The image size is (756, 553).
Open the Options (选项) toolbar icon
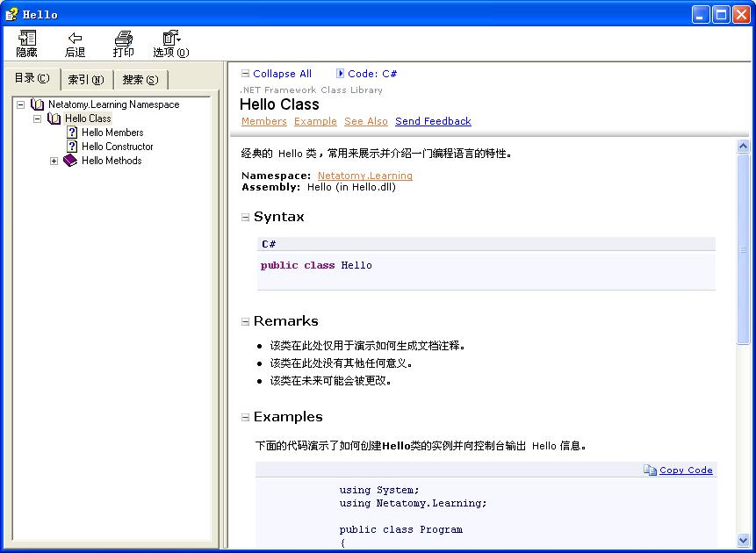pos(171,39)
